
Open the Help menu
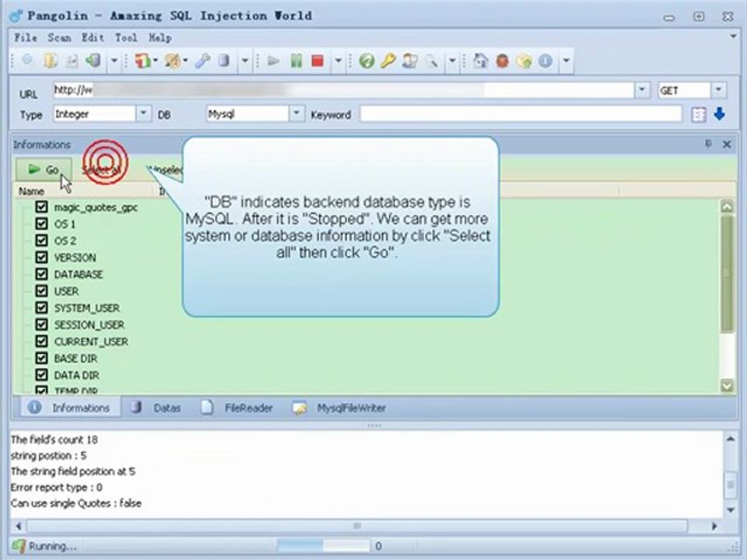[x=160, y=37]
